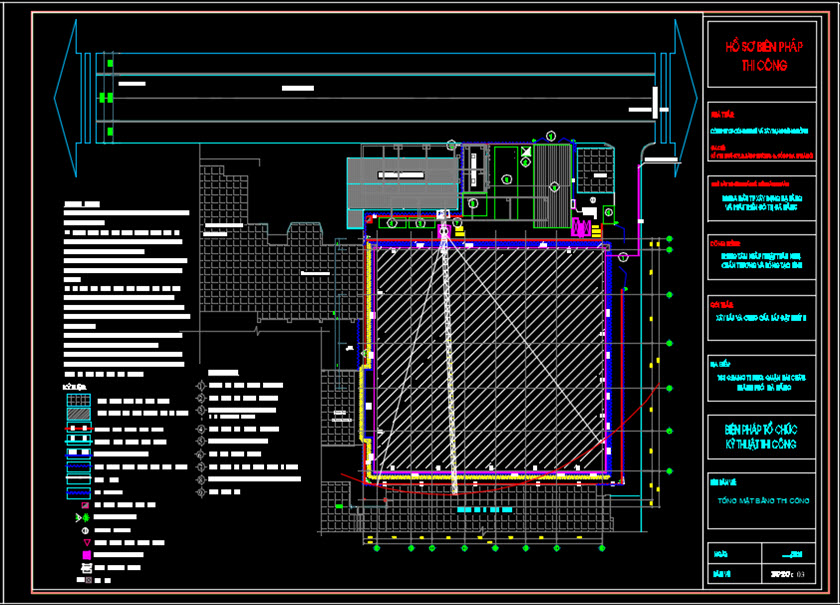Select the magenta block right of the site entrance
This screenshot has width=840, height=605.
[x=578, y=222]
